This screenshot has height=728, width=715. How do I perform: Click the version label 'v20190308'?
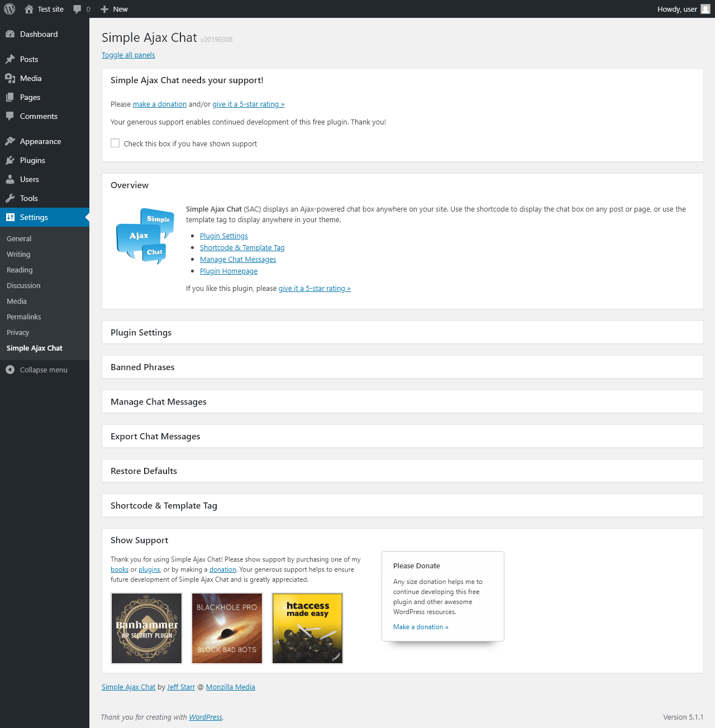pos(216,39)
